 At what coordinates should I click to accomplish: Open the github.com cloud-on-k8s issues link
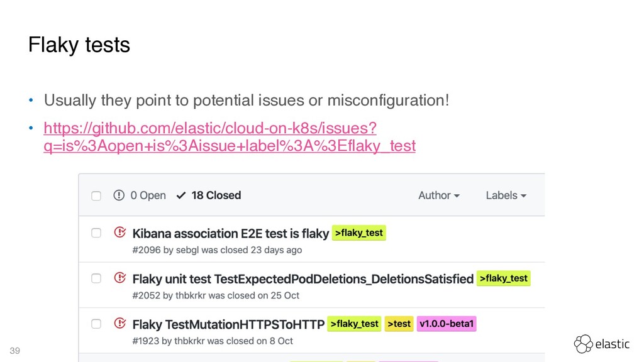(230, 136)
